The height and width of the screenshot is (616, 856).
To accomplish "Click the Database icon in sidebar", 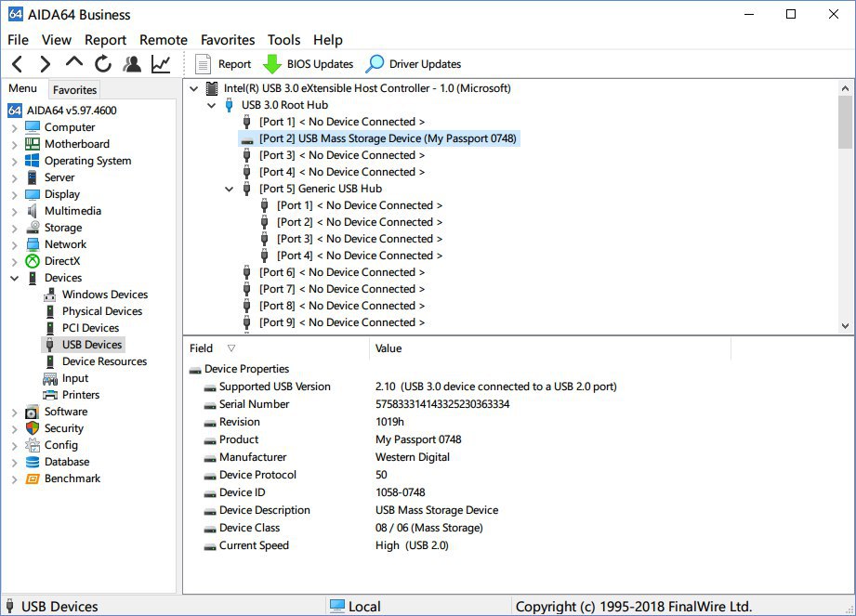I will pyautogui.click(x=33, y=462).
